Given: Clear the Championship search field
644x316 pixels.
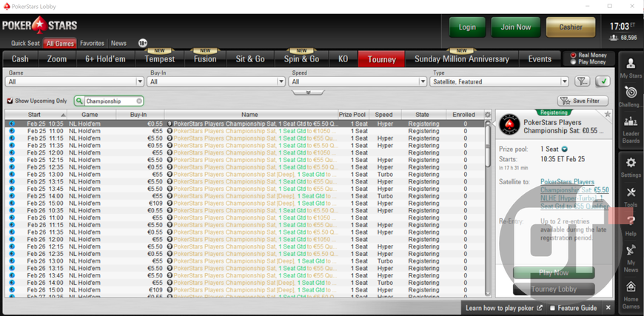Looking at the screenshot, I should (x=139, y=101).
